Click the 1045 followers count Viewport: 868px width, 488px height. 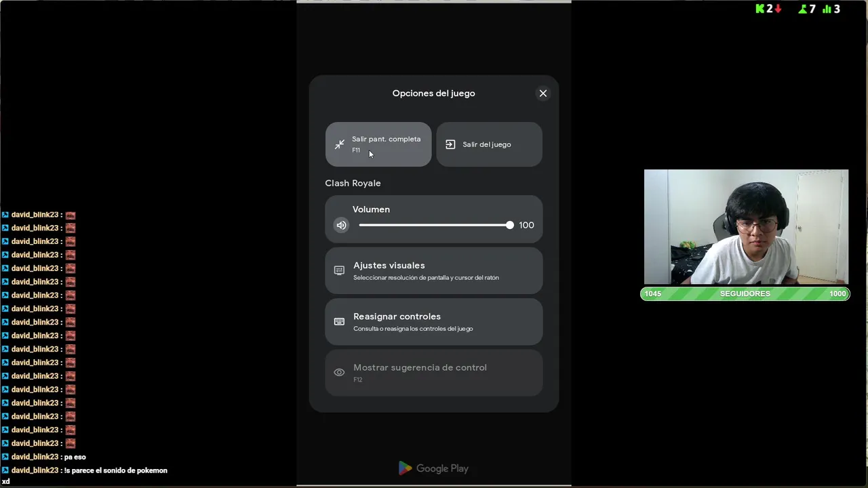pyautogui.click(x=653, y=293)
